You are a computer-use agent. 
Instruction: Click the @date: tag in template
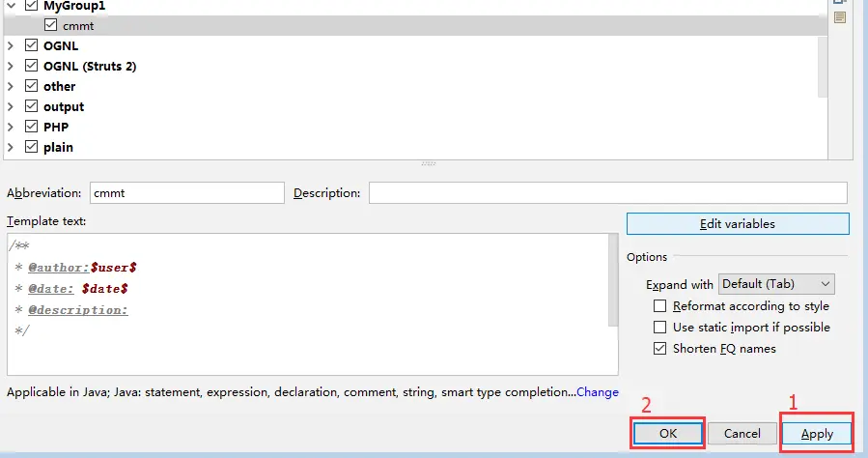pos(51,289)
